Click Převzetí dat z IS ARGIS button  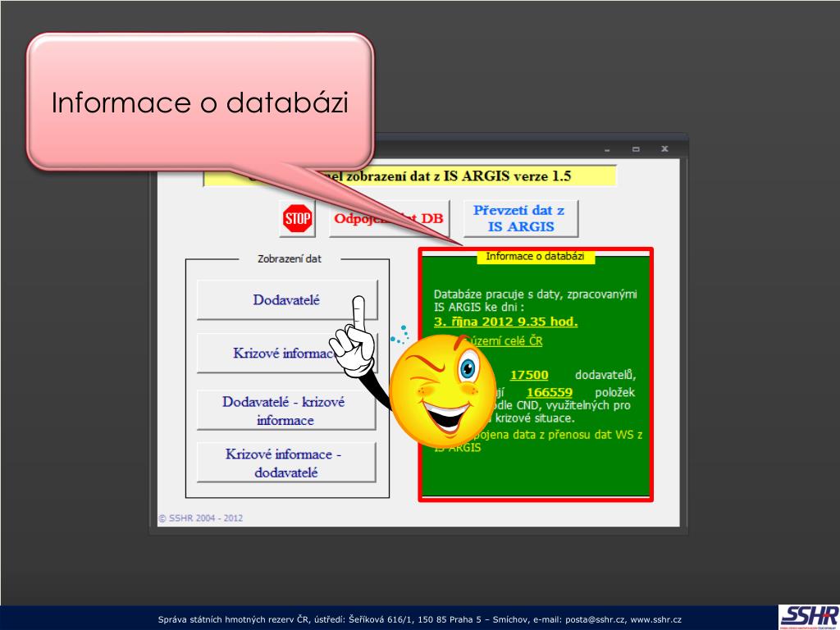(521, 218)
